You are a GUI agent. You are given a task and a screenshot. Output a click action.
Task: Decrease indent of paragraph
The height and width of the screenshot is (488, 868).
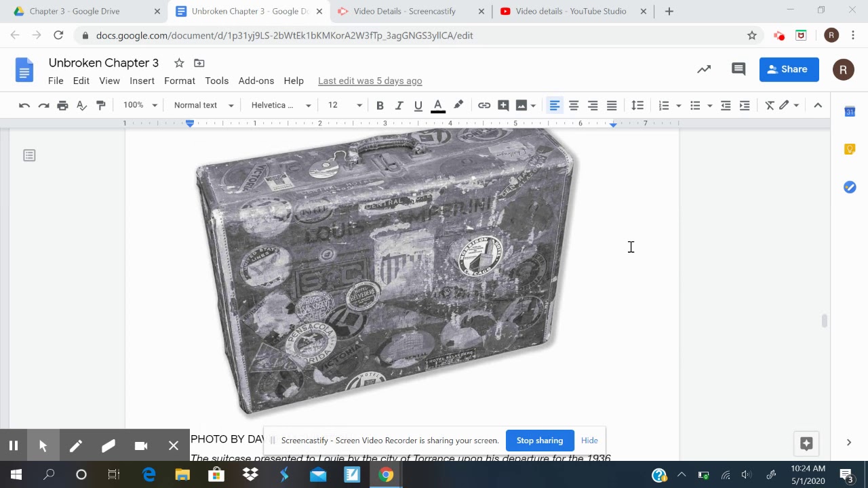[726, 105]
